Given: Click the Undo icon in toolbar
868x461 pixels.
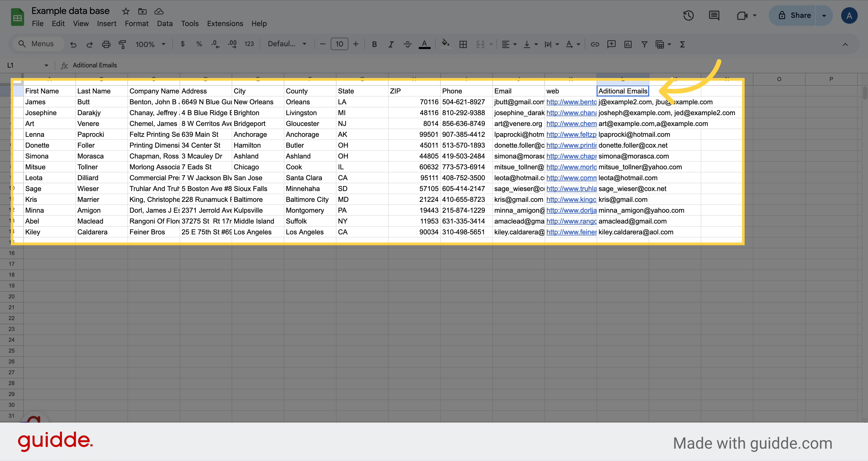Looking at the screenshot, I should point(74,44).
